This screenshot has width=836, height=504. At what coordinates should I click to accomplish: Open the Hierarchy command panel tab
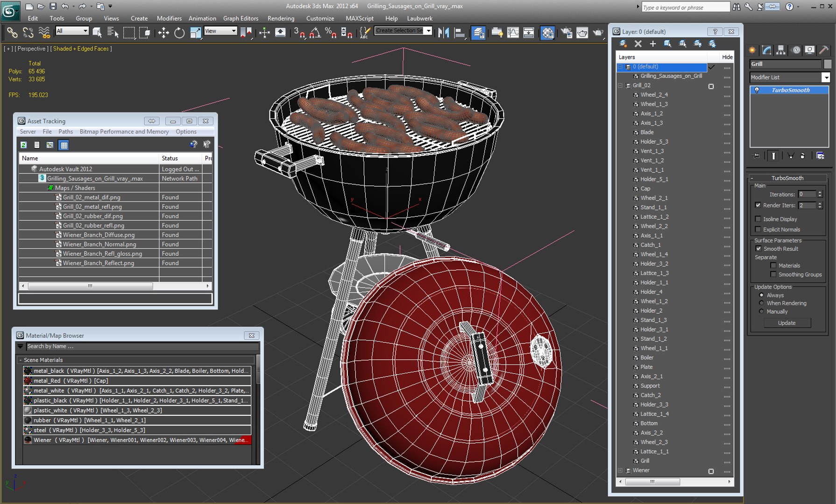[x=781, y=50]
